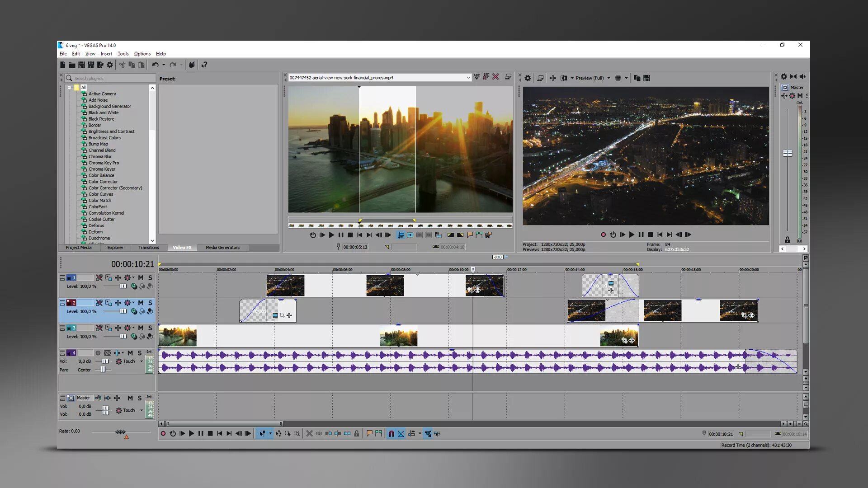Select the Color Corrector tool
868x488 pixels.
[x=103, y=181]
